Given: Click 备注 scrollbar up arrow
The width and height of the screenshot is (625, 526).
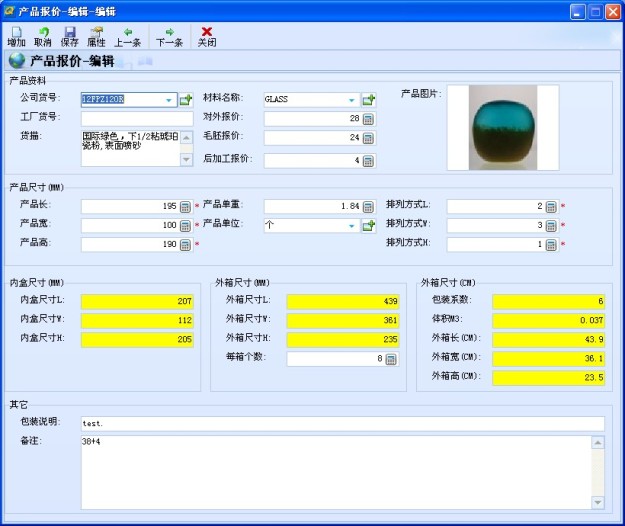Looking at the screenshot, I should [598, 443].
